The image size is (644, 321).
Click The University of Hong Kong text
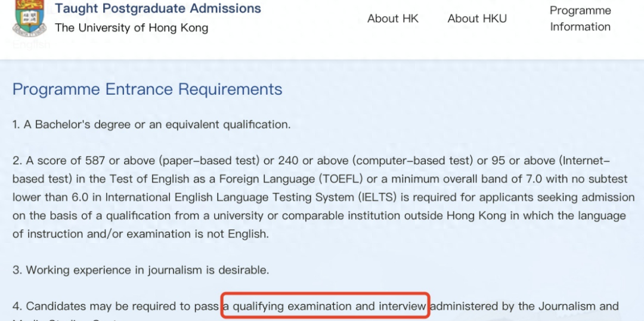click(x=131, y=27)
